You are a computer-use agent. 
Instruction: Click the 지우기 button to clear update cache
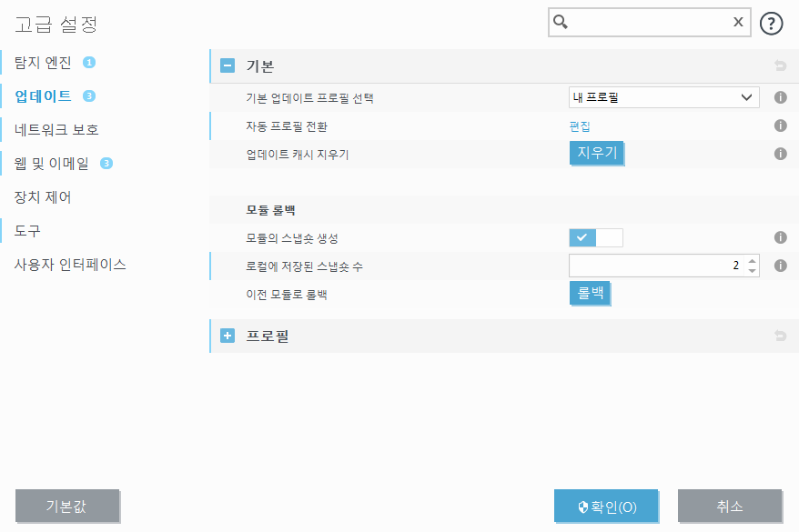coord(596,154)
